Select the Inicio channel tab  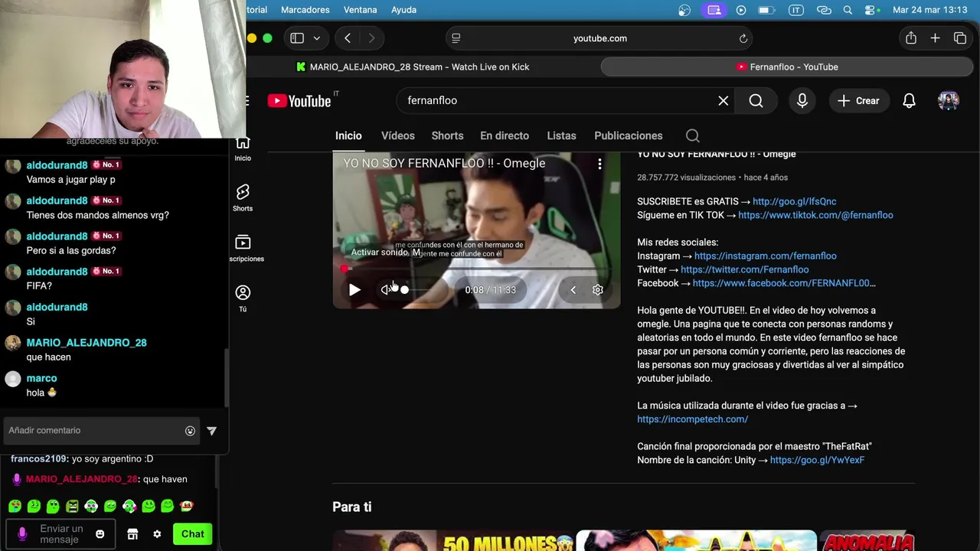click(x=348, y=135)
